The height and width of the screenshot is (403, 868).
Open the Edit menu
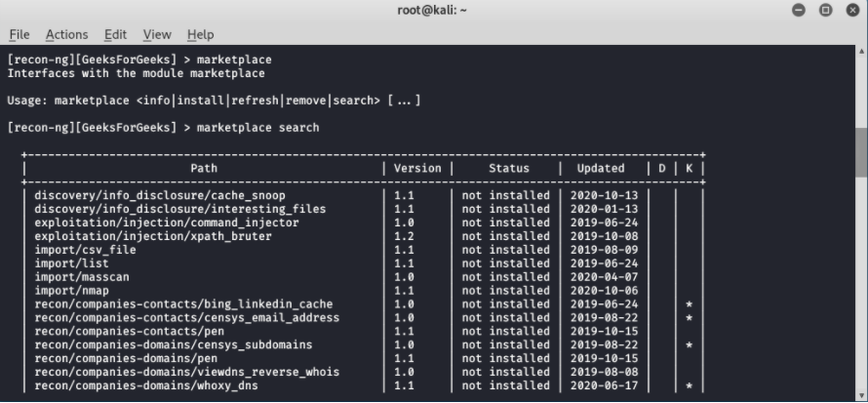point(115,34)
